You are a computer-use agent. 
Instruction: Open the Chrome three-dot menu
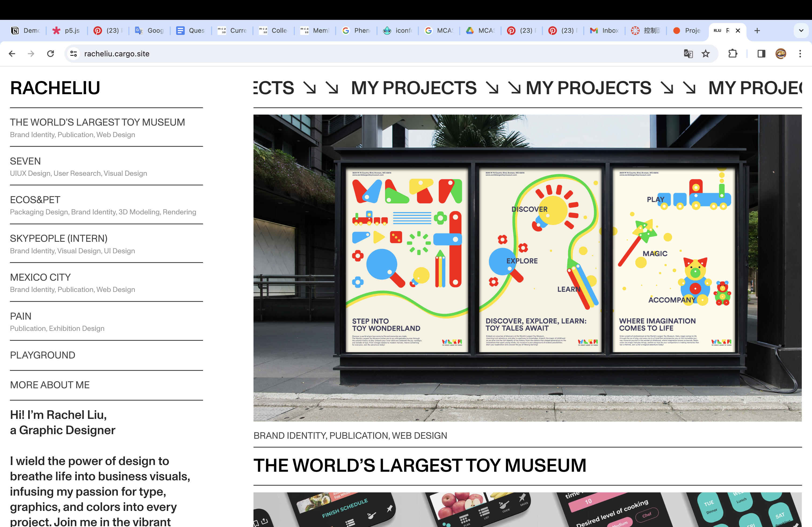[x=800, y=53]
